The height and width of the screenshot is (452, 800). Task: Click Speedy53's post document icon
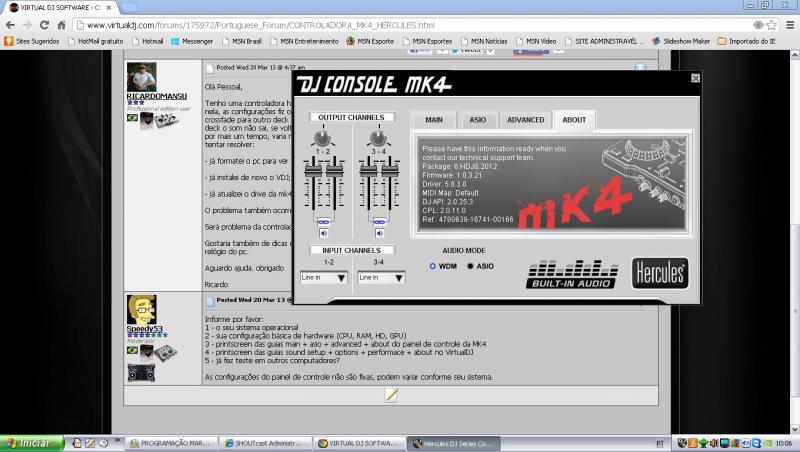[210, 301]
